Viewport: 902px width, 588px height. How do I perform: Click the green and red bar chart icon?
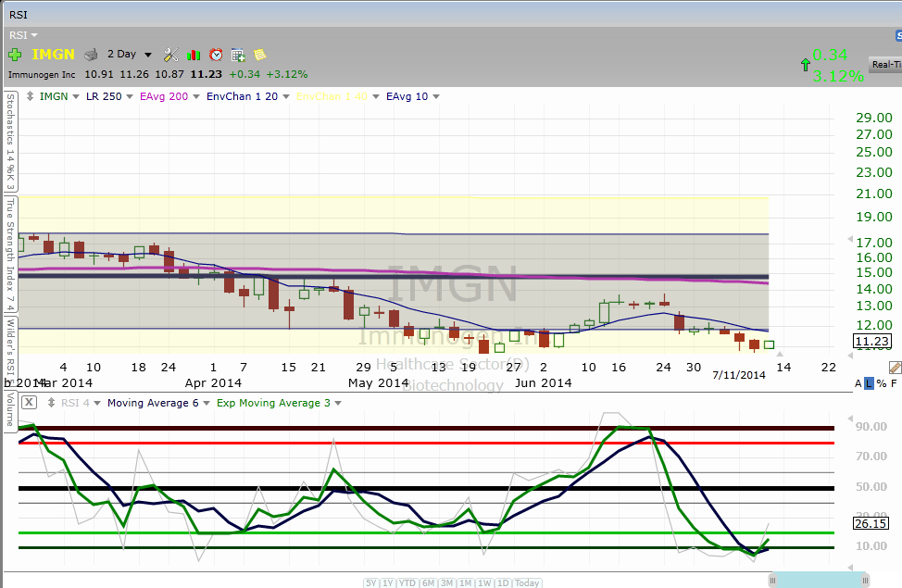pos(194,55)
